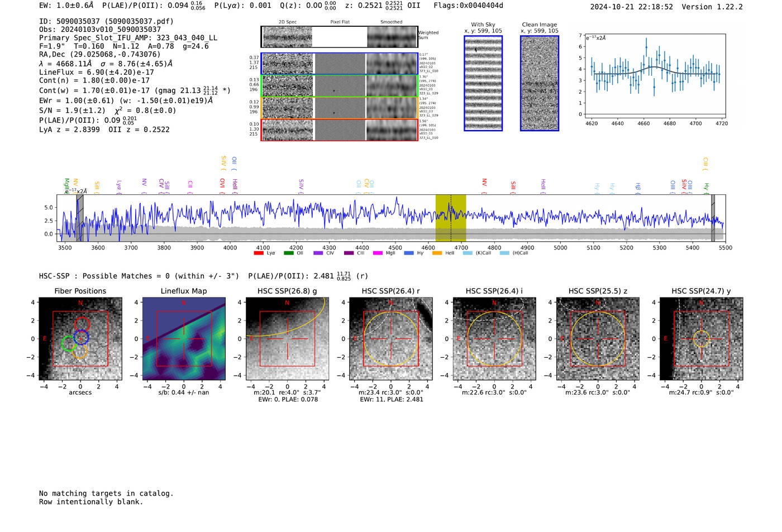Click the red Lyα legend swatch
Image resolution: width=782 pixels, height=532 pixels.
coord(258,253)
